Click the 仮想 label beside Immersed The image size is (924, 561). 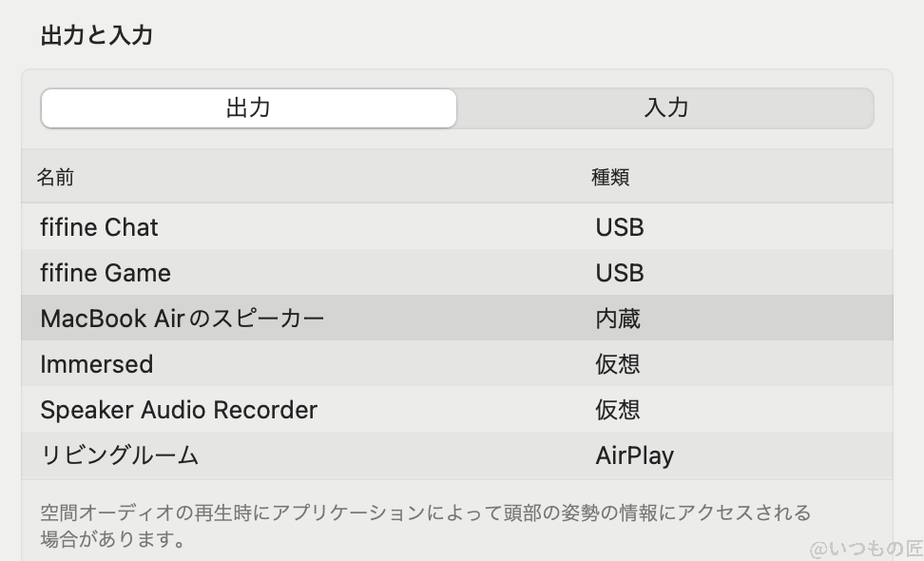pos(617,364)
